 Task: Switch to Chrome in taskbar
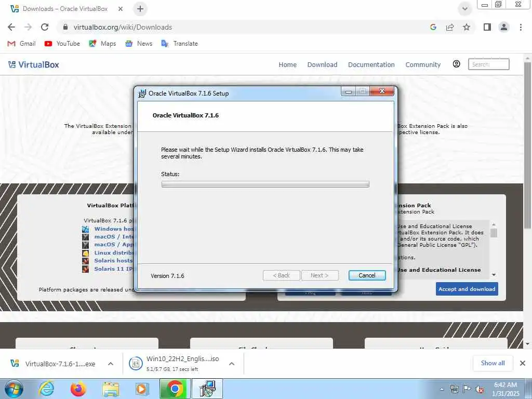[x=175, y=389]
